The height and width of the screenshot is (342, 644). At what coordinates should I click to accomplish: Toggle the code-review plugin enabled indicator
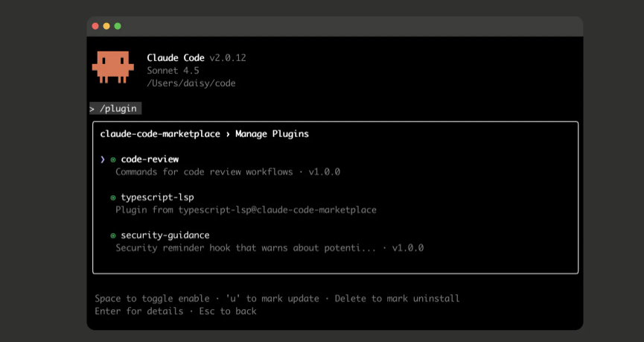click(x=113, y=159)
